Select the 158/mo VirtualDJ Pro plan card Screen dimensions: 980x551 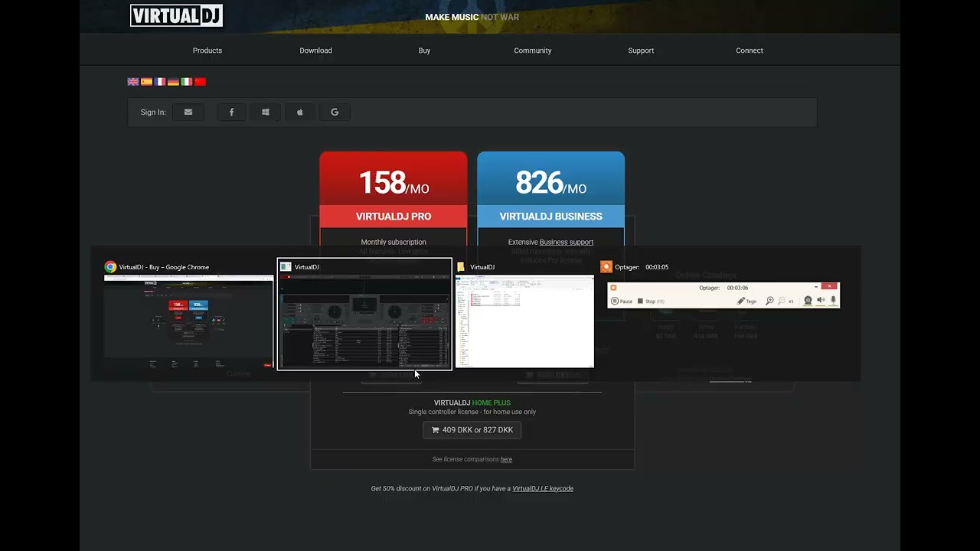click(394, 189)
